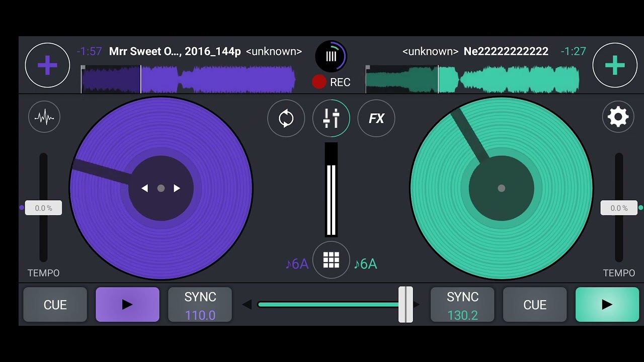Viewport: 644px width, 362px height.
Task: Load a track with the purple plus button
Action: pos(47,65)
